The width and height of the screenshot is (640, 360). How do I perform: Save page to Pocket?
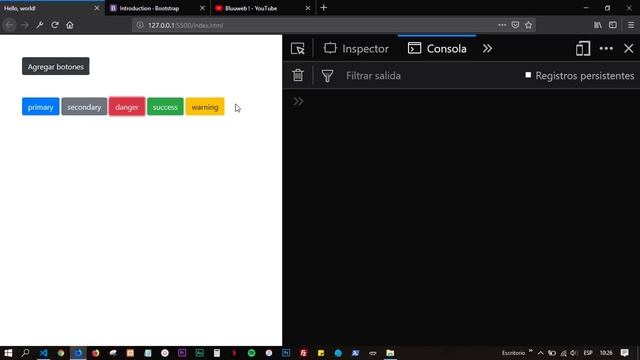coord(515,25)
